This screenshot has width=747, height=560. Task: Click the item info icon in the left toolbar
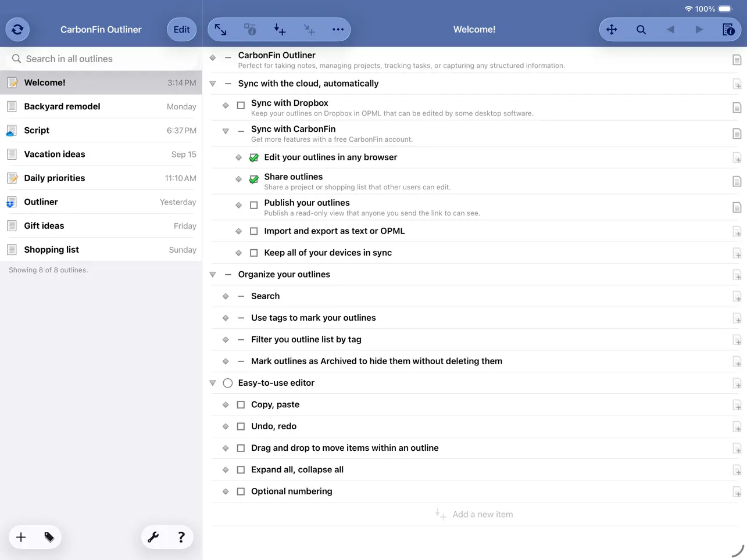point(250,29)
